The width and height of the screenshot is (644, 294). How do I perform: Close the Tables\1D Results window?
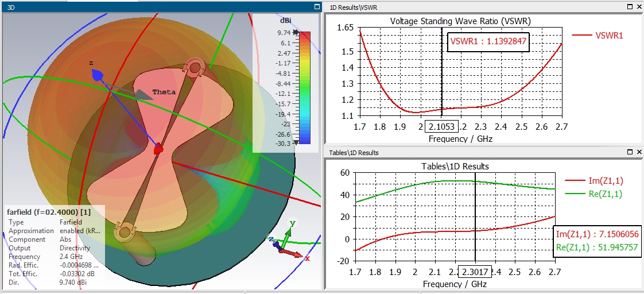click(x=639, y=152)
